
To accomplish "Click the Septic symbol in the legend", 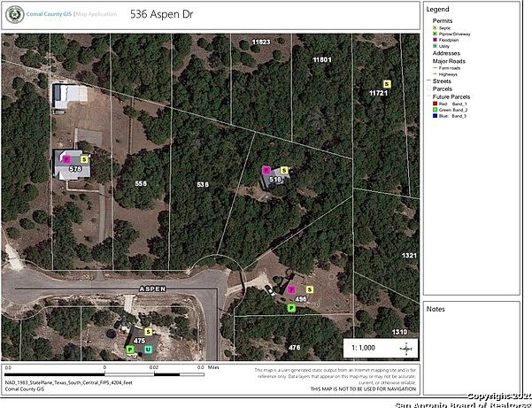I will [x=435, y=27].
